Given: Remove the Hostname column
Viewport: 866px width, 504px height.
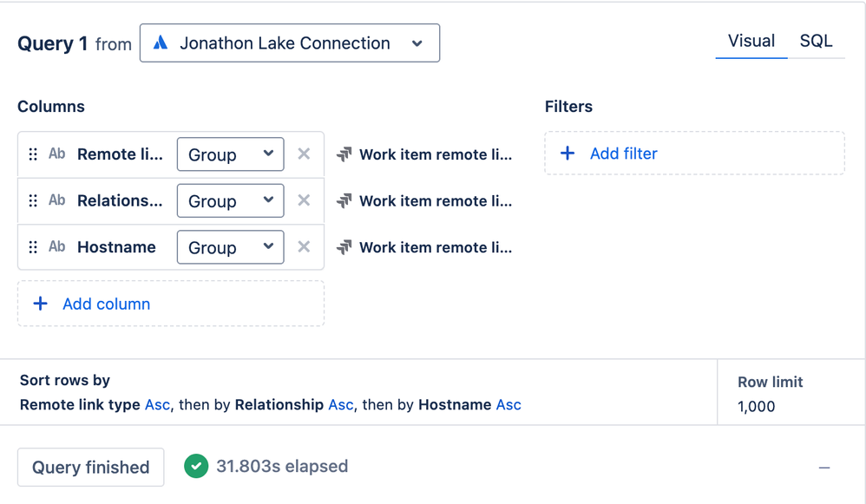Looking at the screenshot, I should pyautogui.click(x=304, y=246).
